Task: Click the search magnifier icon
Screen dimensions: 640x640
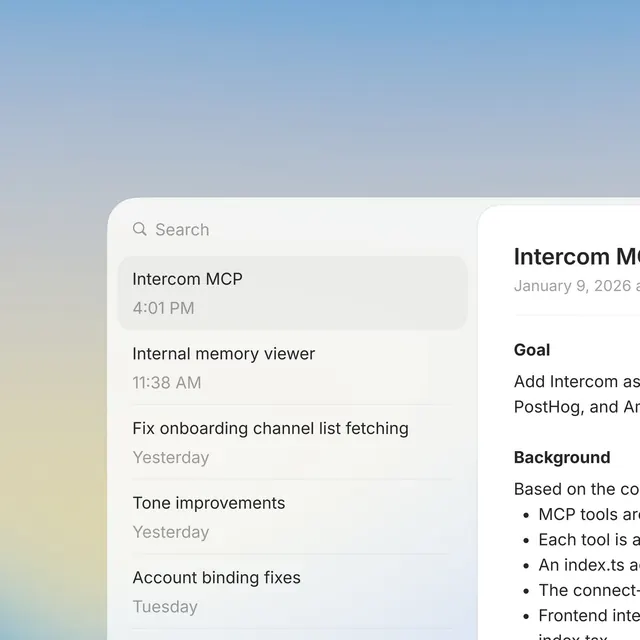Action: 140,229
